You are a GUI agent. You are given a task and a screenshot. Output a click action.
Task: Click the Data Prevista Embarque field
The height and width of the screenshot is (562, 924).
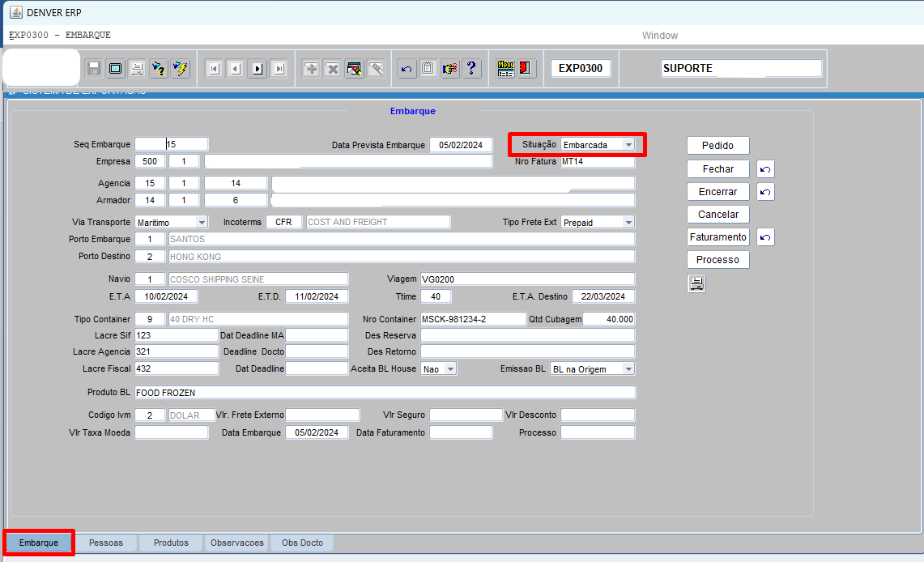tap(461, 145)
